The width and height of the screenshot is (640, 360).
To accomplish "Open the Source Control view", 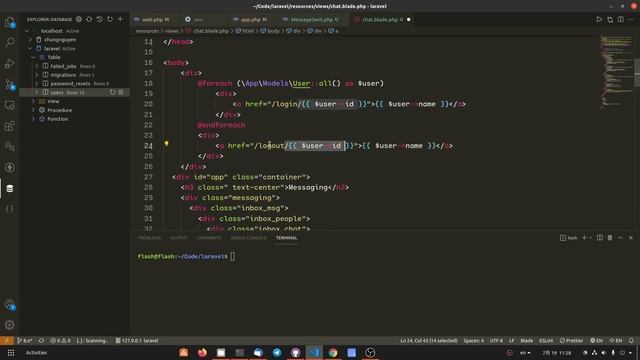I will tap(10, 84).
